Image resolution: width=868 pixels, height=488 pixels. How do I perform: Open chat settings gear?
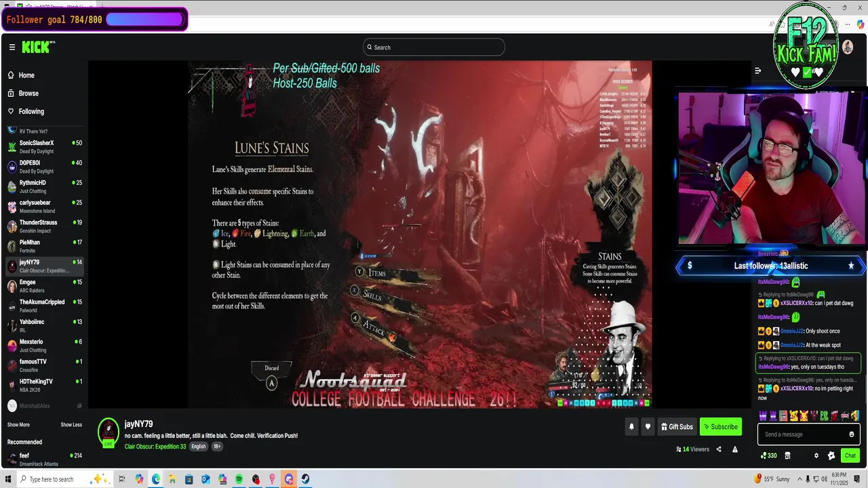click(x=816, y=455)
